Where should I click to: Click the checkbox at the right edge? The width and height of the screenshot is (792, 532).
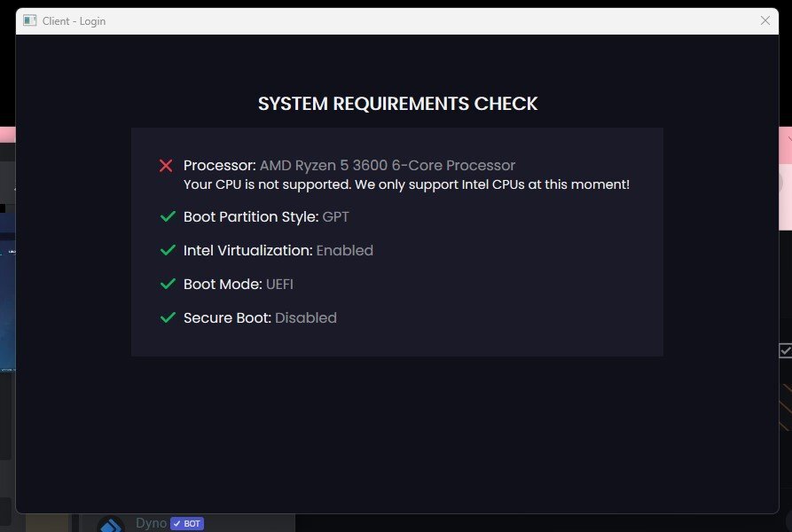pos(785,350)
